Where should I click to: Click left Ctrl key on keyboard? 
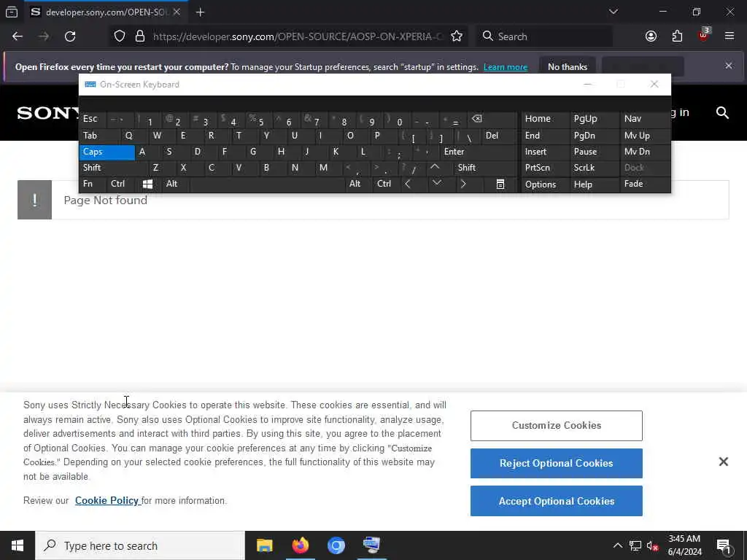122,184
